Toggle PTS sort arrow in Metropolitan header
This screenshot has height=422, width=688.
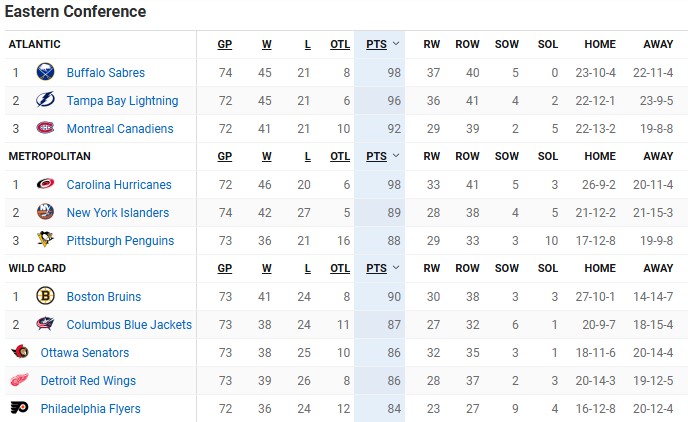tap(396, 157)
